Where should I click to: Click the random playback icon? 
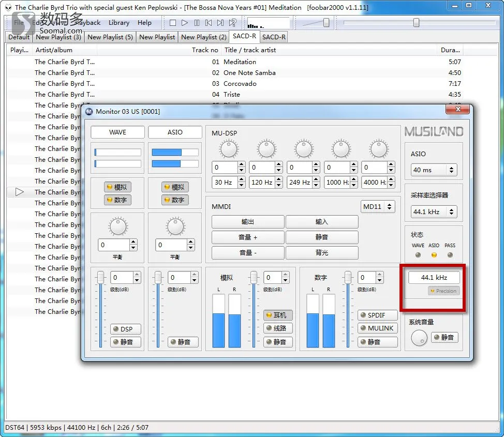click(x=233, y=23)
